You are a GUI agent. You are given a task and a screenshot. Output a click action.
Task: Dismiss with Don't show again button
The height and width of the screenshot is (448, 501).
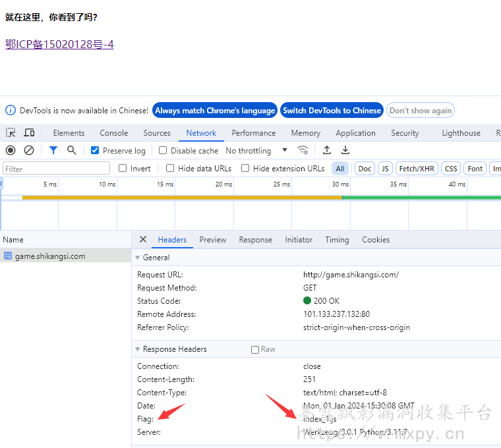pos(421,110)
